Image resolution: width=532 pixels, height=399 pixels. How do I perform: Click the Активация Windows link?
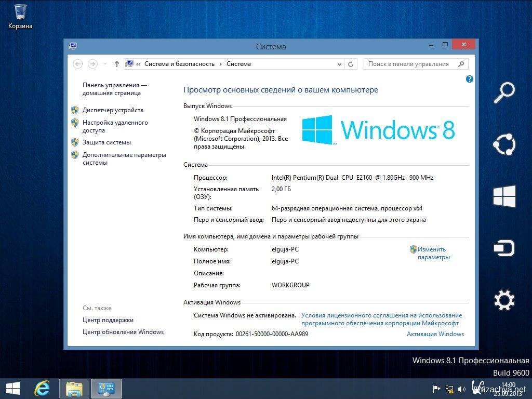click(435, 334)
